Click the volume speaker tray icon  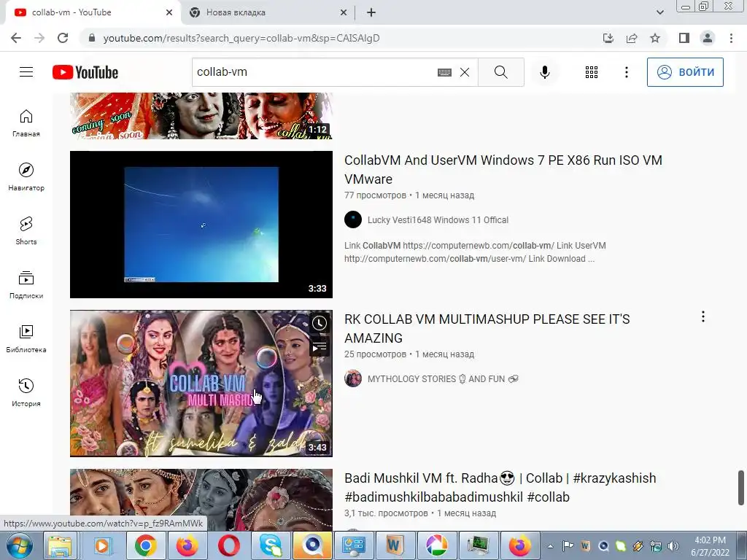click(x=673, y=546)
